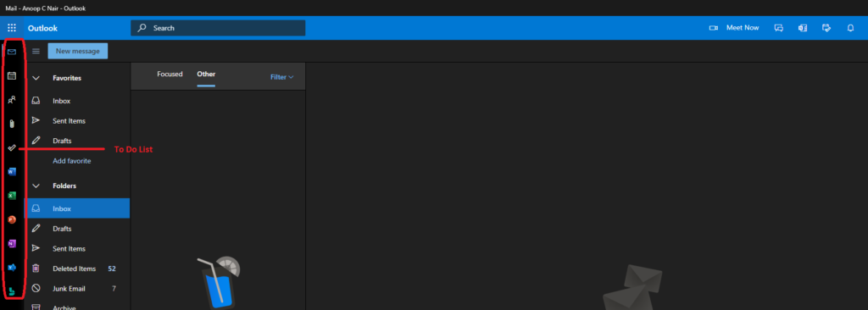Open the To Do checkmark module
This screenshot has height=310, width=868.
tap(12, 148)
